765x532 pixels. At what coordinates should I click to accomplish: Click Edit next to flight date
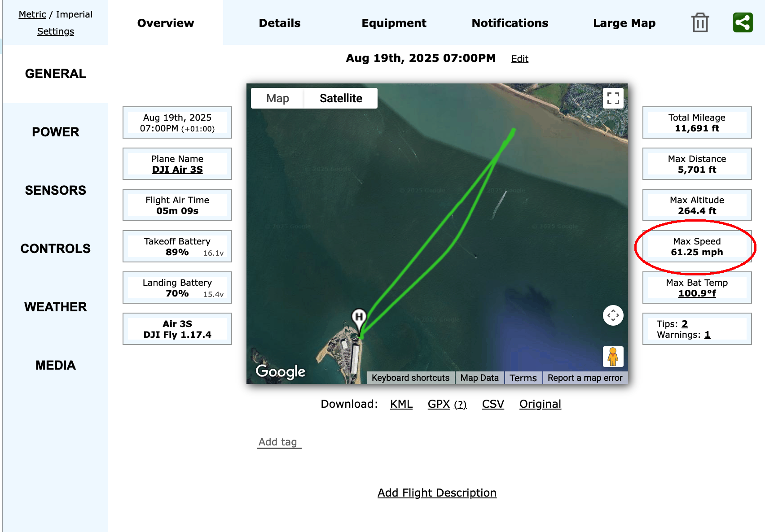(x=519, y=59)
